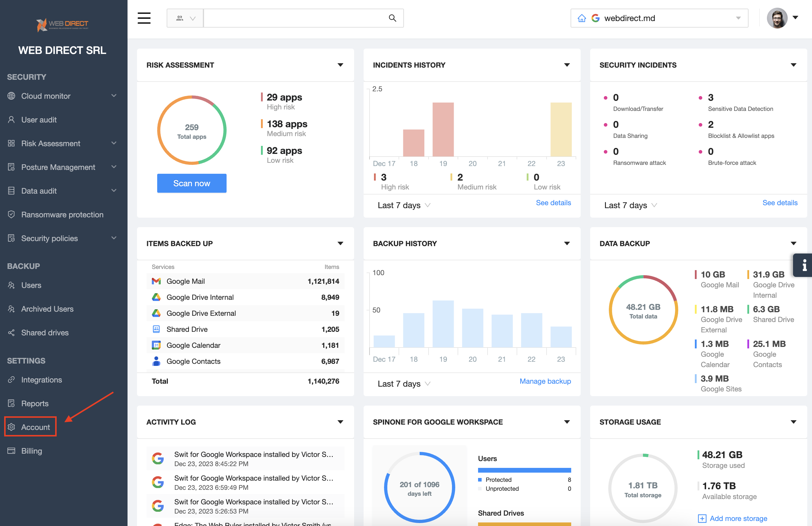This screenshot has width=812, height=526.
Task: Open the hamburger menu icon
Action: coord(144,18)
